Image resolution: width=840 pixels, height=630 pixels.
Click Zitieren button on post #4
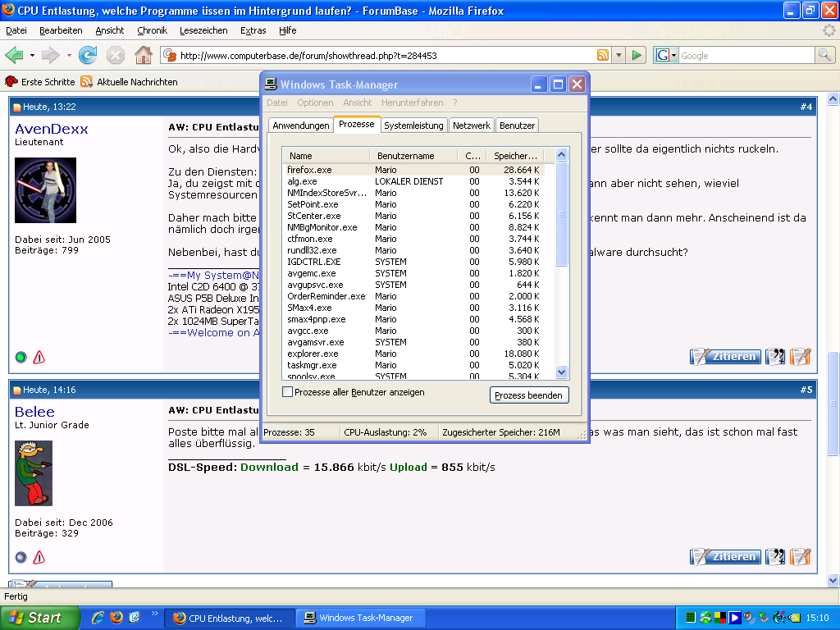click(x=725, y=356)
